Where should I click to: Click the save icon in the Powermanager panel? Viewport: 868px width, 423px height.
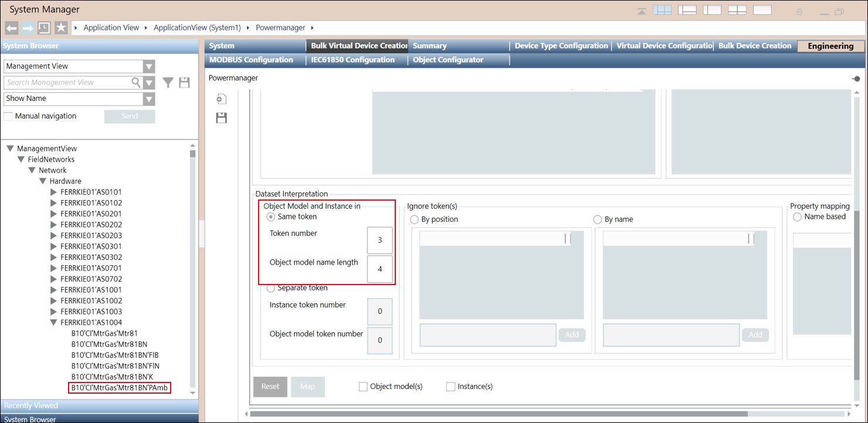[x=221, y=117]
